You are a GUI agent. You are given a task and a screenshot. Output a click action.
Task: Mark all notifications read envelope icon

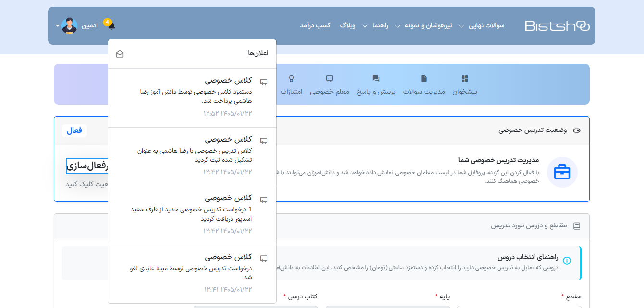coord(120,54)
